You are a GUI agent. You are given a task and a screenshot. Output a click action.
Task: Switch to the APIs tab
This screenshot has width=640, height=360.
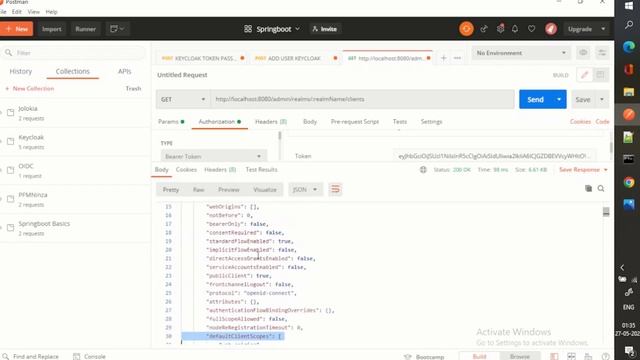pos(124,71)
